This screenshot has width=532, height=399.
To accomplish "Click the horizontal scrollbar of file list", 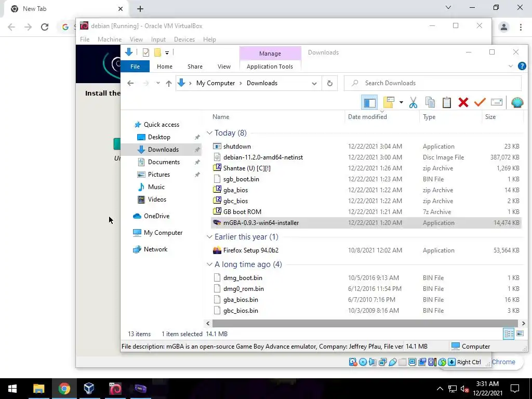I will (x=365, y=323).
